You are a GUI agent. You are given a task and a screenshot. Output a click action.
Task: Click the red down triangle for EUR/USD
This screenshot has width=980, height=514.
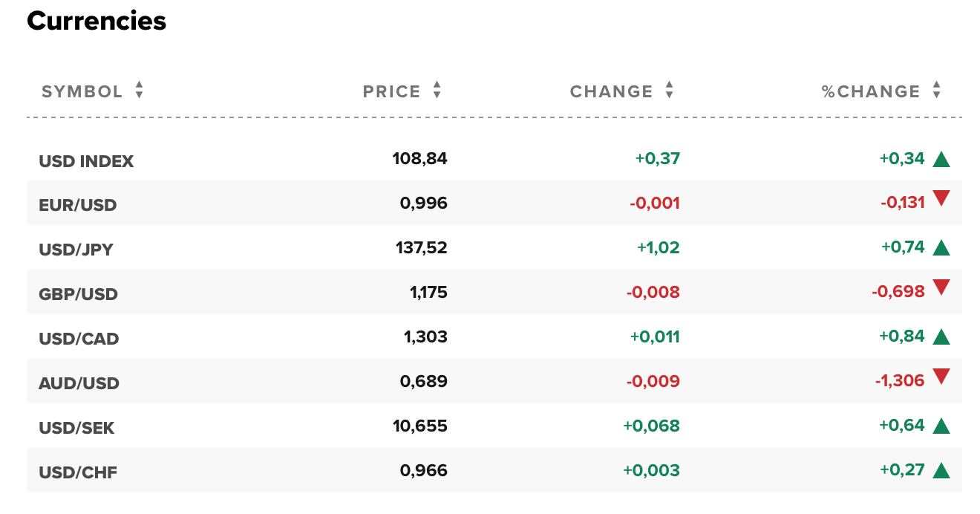pyautogui.click(x=941, y=198)
